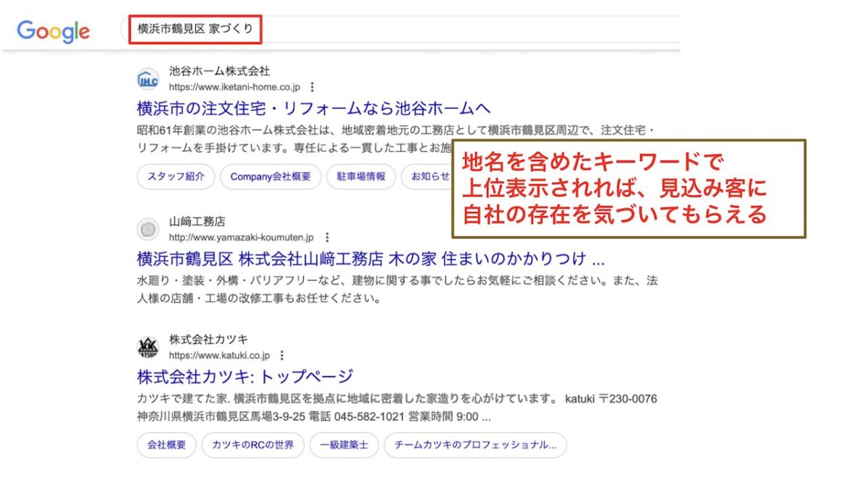Screen dimensions: 868x485
Task: Click the 会社概要 sitelink chip under カツキ
Action: (166, 445)
